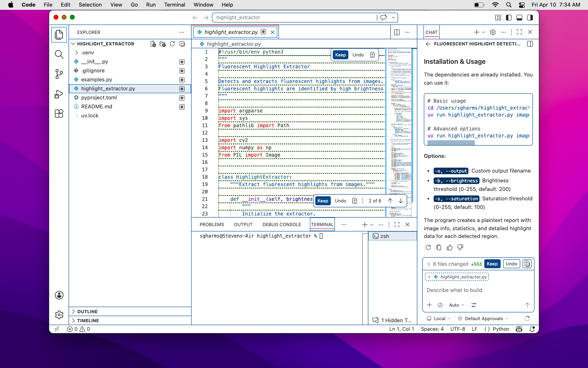588x368 pixels.
Task: Click Undo in the editor change overlay
Action: click(x=358, y=54)
